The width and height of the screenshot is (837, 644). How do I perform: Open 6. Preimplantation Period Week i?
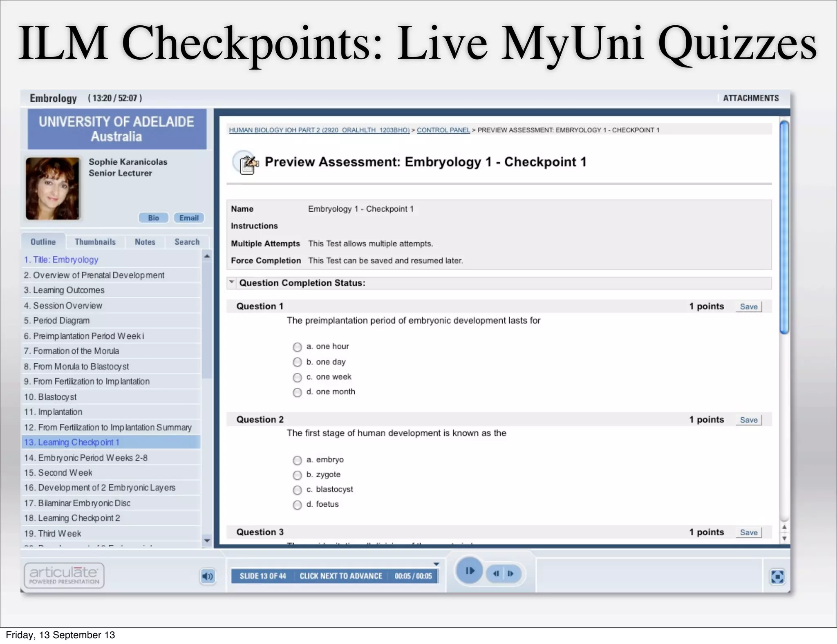coord(111,336)
